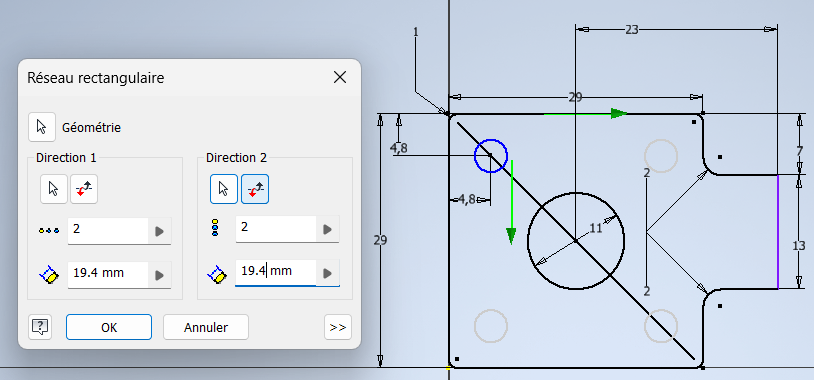Click the Géométrie selection arrow button
The width and height of the screenshot is (814, 380).
42,127
